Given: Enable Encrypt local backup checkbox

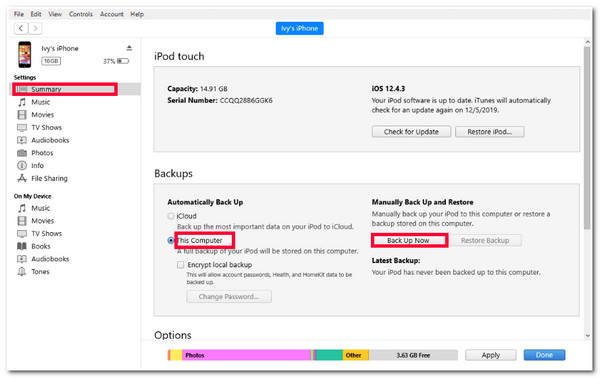Looking at the screenshot, I should coord(180,265).
